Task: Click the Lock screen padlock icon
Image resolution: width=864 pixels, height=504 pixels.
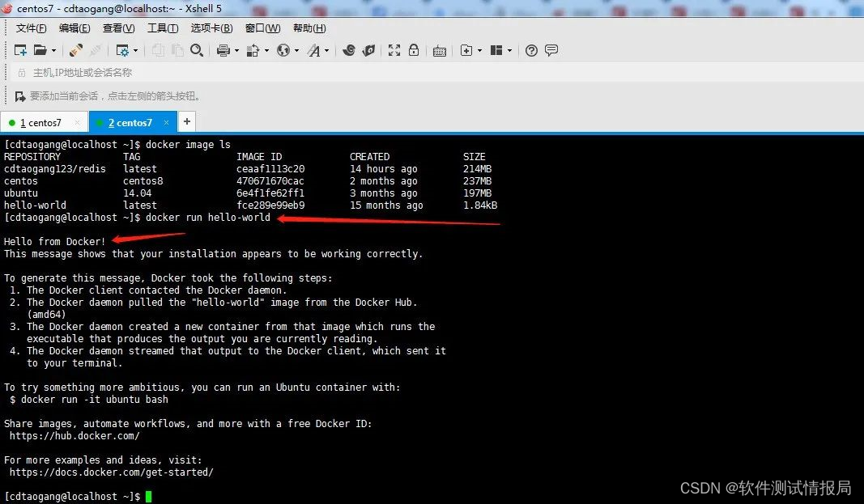Action: click(x=414, y=50)
